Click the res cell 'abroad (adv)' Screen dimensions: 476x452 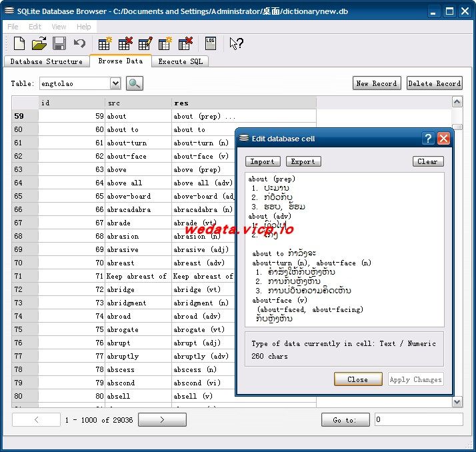pyautogui.click(x=203, y=316)
